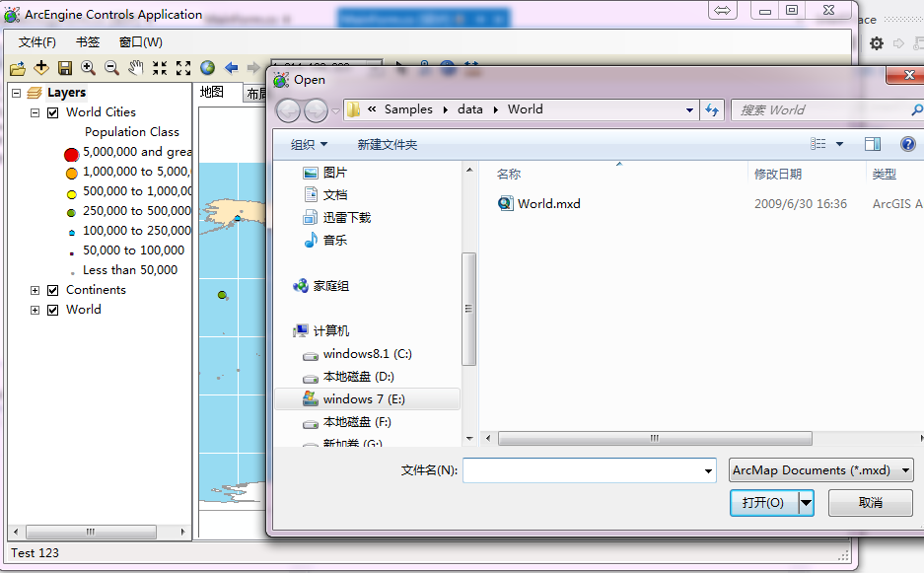Click the yellow 500,000 to 1,000,000 symbol
Screen dimensions: 924x573
[x=71, y=194]
